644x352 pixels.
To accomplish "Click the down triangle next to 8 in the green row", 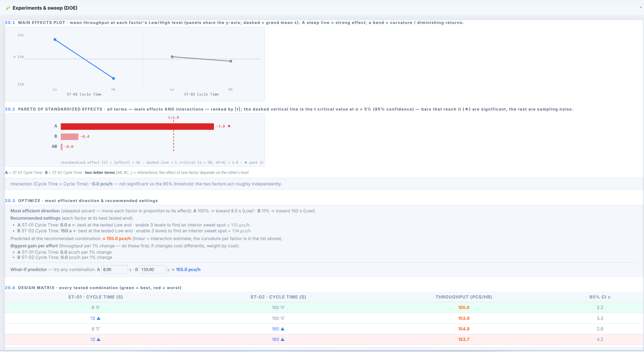I will [x=98, y=308].
